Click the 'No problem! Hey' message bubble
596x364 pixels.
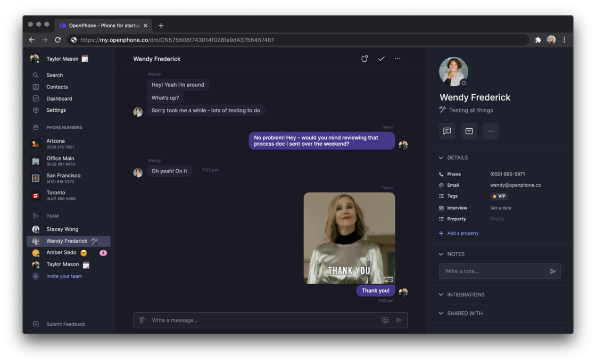click(321, 141)
